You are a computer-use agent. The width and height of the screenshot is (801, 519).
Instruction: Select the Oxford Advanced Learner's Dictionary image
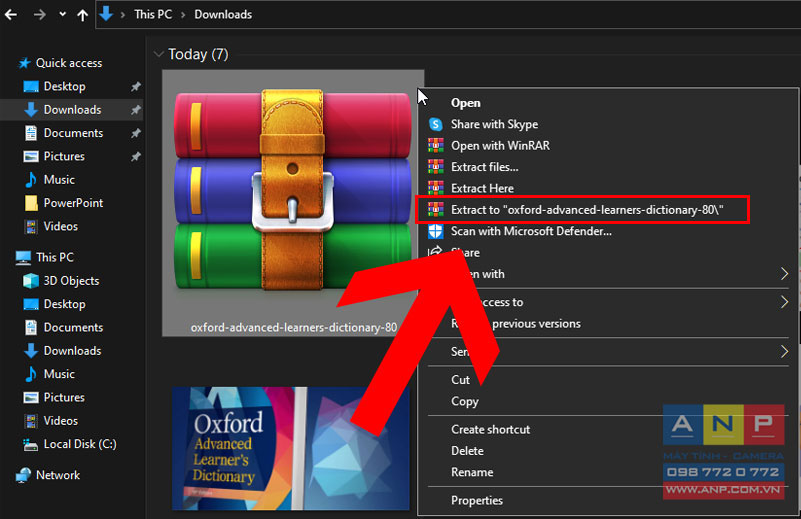pos(291,449)
